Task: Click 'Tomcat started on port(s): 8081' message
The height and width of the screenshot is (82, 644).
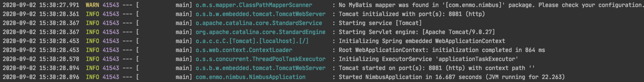Action: 436,68
